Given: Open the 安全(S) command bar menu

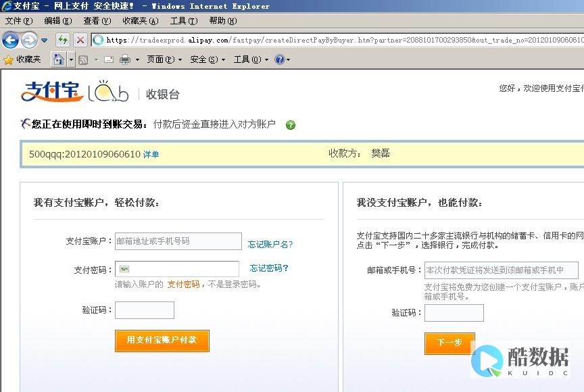Looking at the screenshot, I should click(x=208, y=59).
